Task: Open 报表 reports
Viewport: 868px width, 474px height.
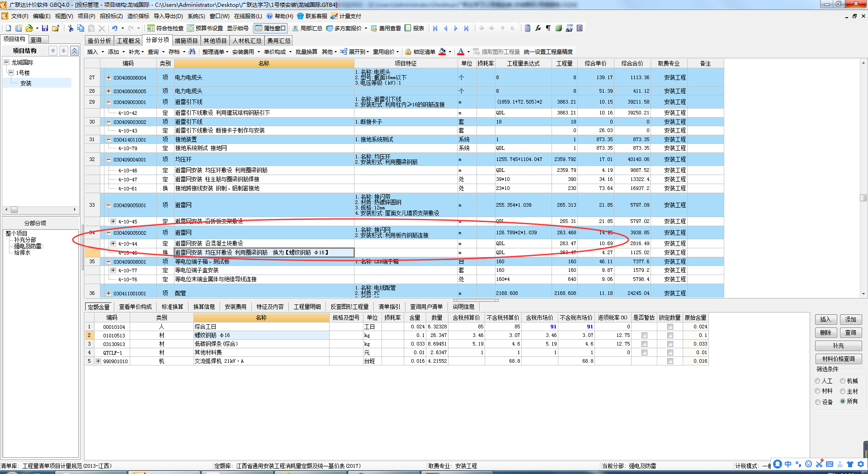Action: (x=415, y=28)
